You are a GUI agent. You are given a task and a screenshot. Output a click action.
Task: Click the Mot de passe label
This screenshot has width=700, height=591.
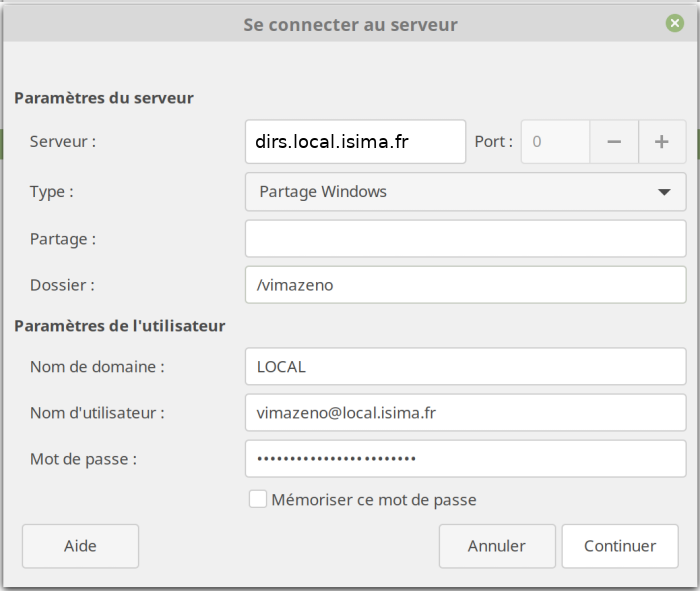(x=83, y=459)
